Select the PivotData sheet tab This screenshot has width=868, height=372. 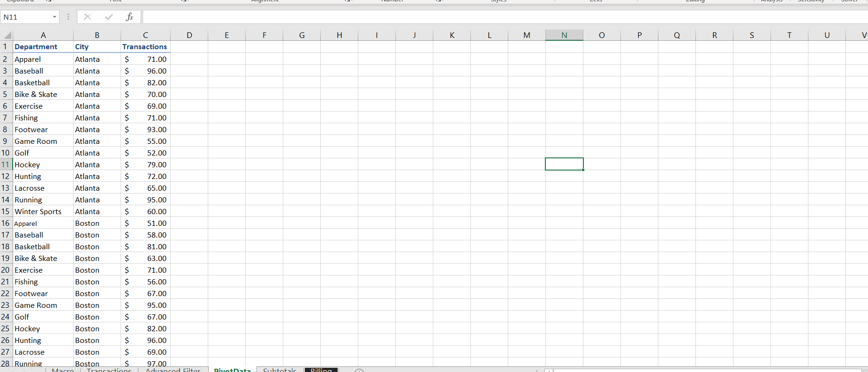(x=232, y=370)
